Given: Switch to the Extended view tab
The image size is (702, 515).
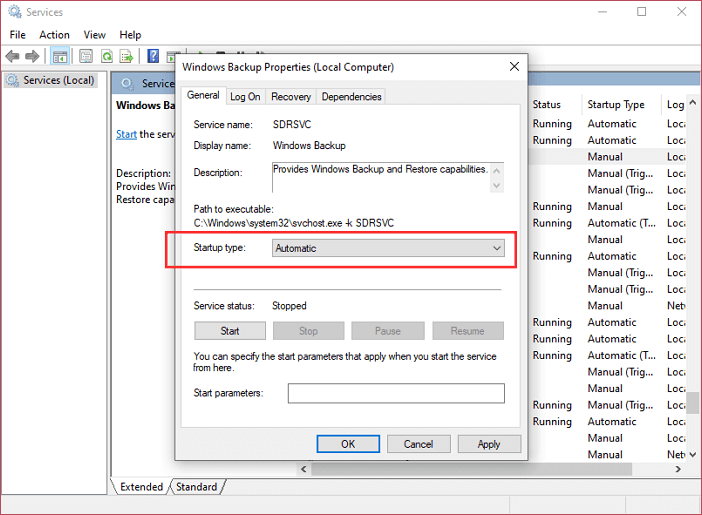Looking at the screenshot, I should (141, 487).
